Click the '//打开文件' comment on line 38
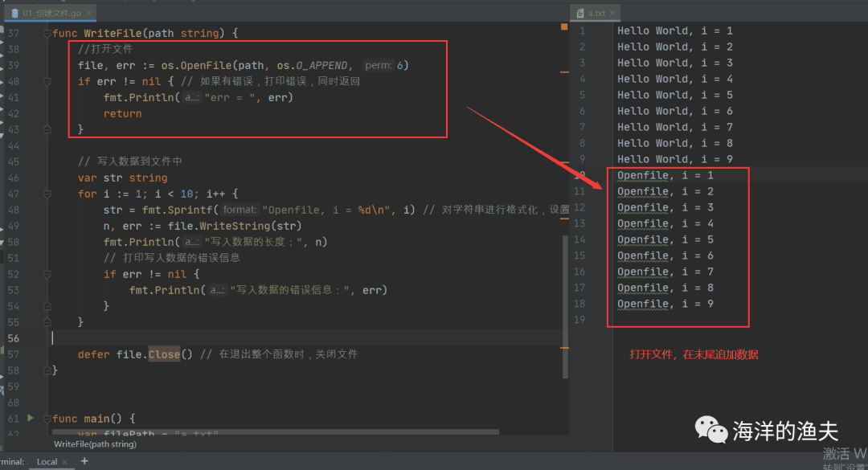Screen dimensions: 868x470 tap(105, 49)
